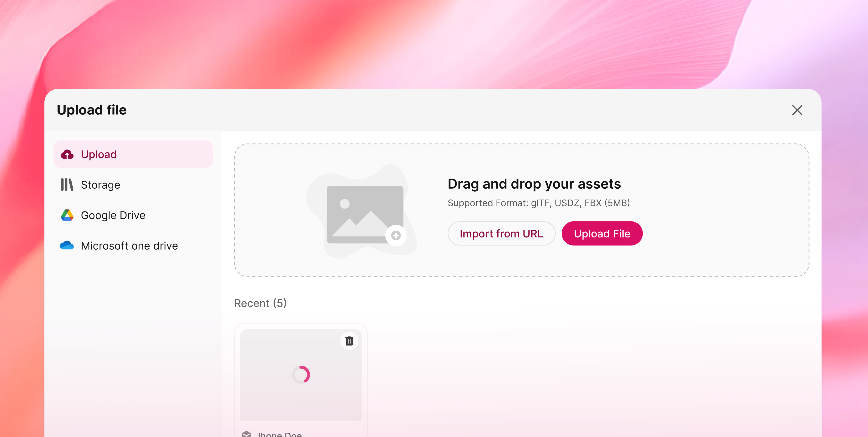Image resolution: width=868 pixels, height=437 pixels.
Task: Click the loading spinner progress indicator
Action: pyautogui.click(x=301, y=375)
